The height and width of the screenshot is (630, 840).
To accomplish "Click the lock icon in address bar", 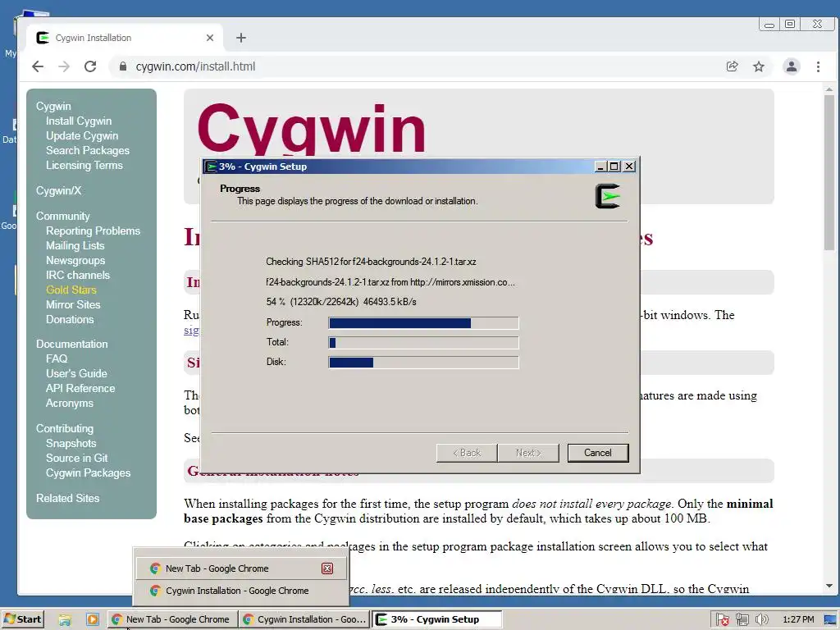I will coord(123,66).
